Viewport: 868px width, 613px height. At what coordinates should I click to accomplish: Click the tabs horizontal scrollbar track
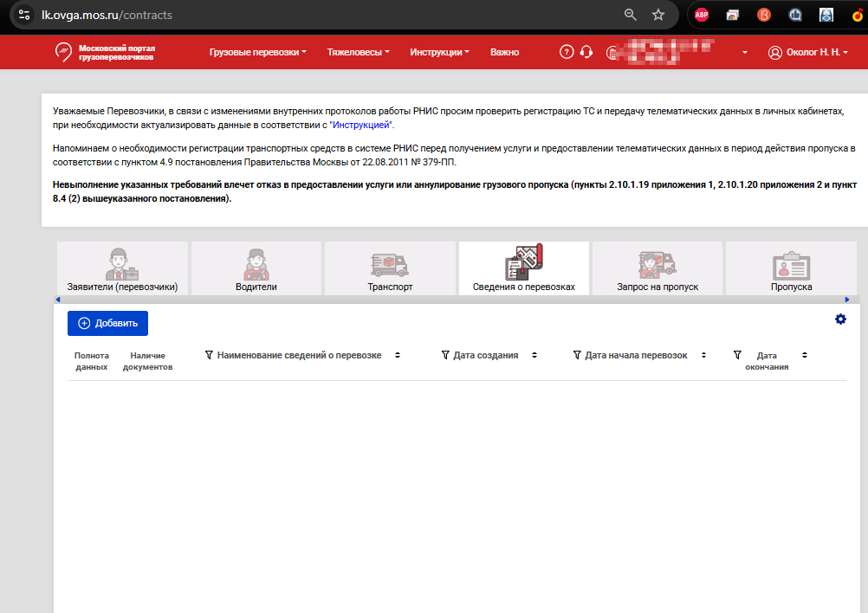tap(452, 300)
